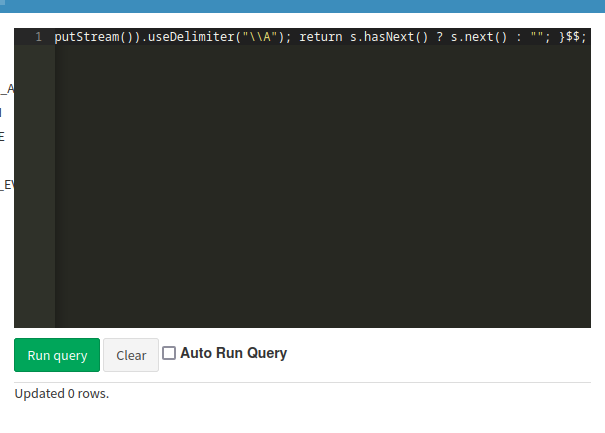Click the s.next() call in editor
The image size is (605, 433).
click(x=475, y=37)
